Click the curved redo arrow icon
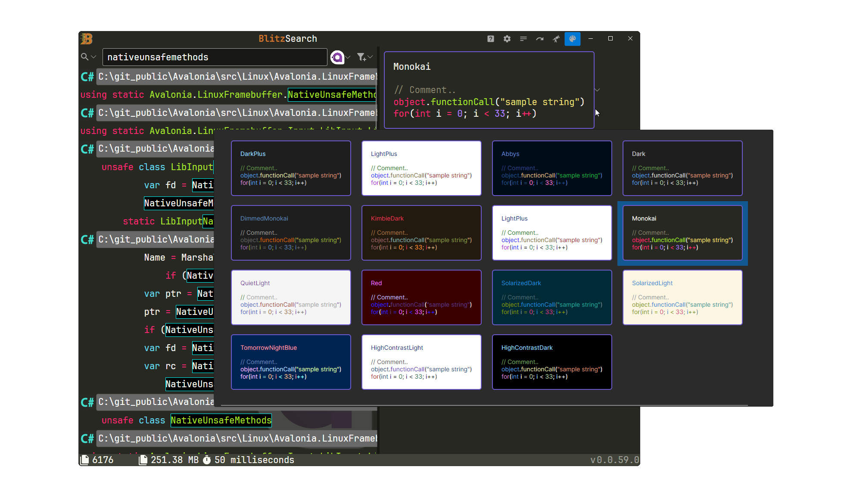 point(539,39)
